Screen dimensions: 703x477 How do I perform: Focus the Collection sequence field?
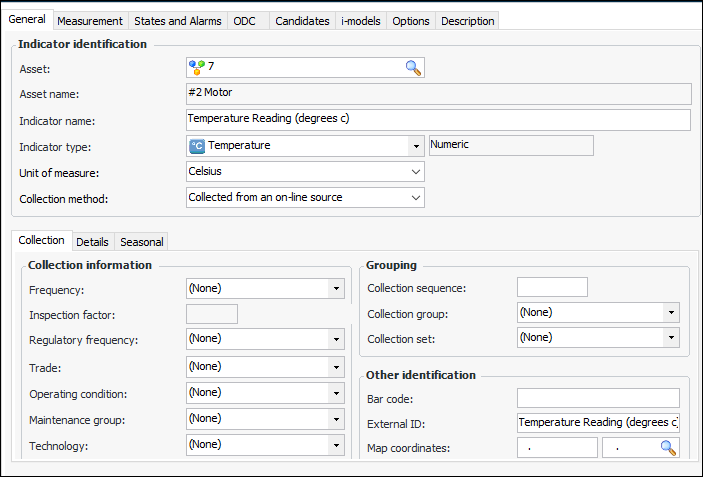[x=552, y=288]
